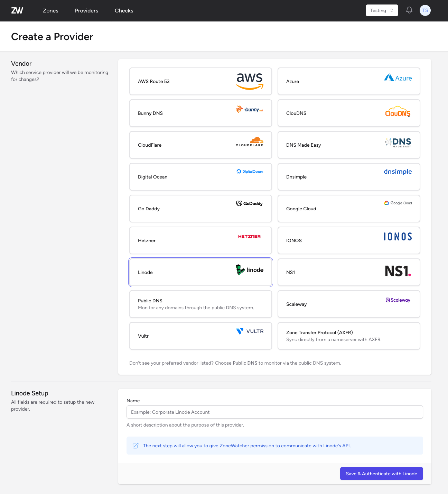Switch to the Checks section

[124, 10]
